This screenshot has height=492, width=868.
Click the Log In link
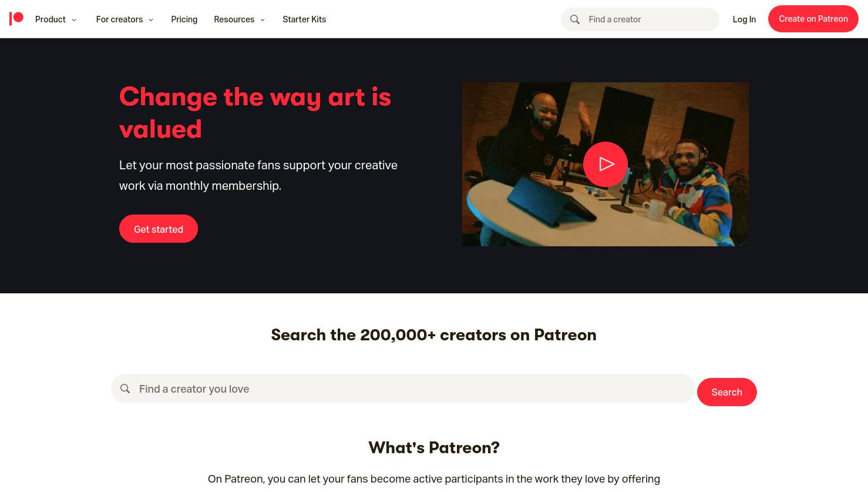744,19
